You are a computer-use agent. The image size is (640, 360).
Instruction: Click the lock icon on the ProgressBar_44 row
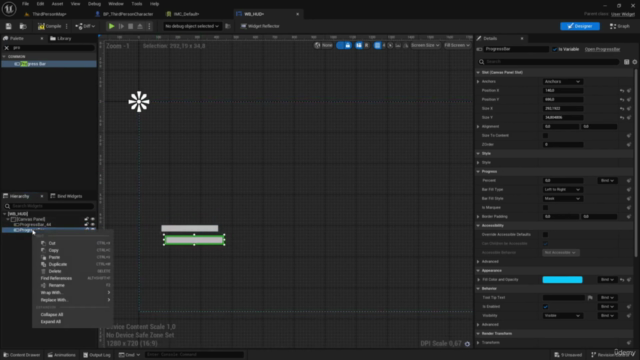(x=86, y=224)
